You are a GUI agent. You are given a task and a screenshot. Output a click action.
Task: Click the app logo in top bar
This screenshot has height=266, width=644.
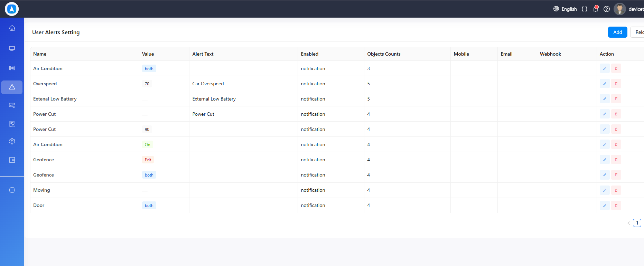[x=12, y=9]
